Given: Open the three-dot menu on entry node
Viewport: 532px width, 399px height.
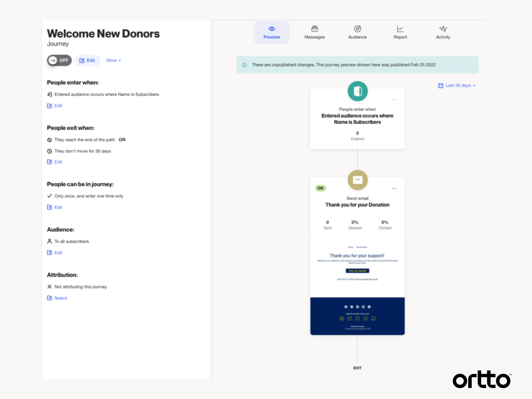Looking at the screenshot, I should tap(394, 99).
